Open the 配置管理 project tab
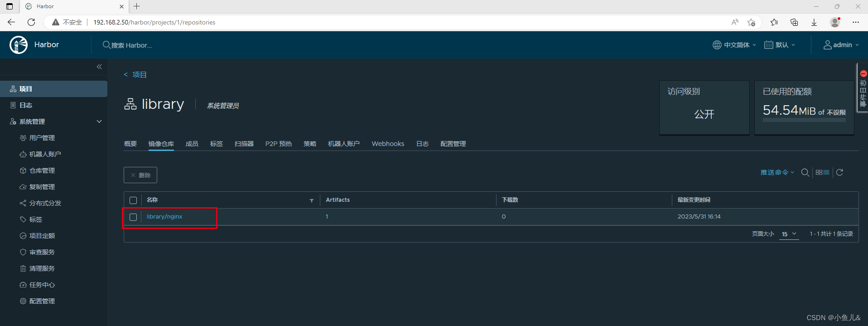Viewport: 868px width, 326px height. pyautogui.click(x=453, y=144)
